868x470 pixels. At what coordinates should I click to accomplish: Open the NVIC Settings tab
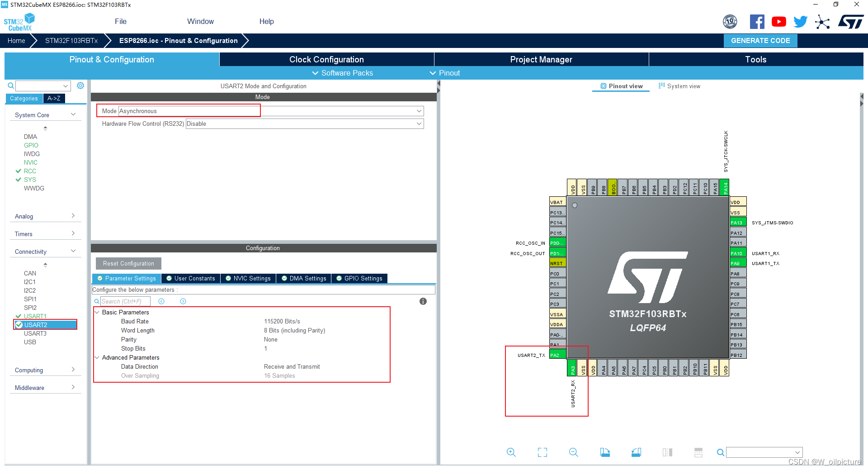coord(248,278)
